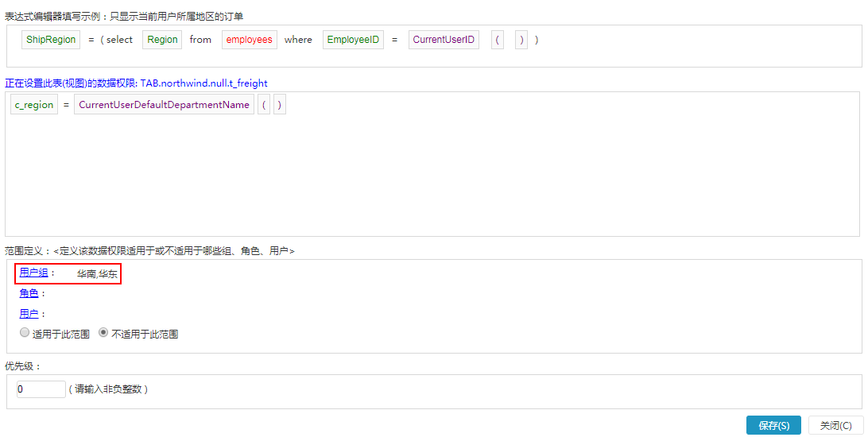Click the red employees table token

point(249,40)
